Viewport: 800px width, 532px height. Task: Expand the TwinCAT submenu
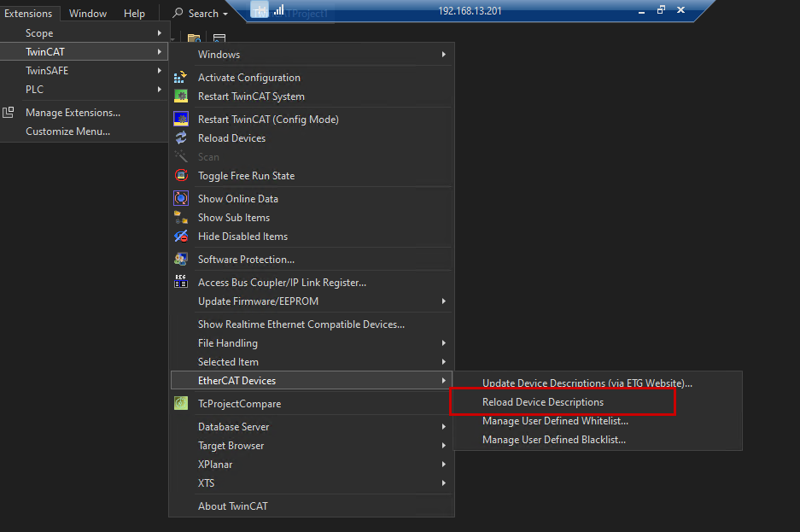[x=84, y=51]
